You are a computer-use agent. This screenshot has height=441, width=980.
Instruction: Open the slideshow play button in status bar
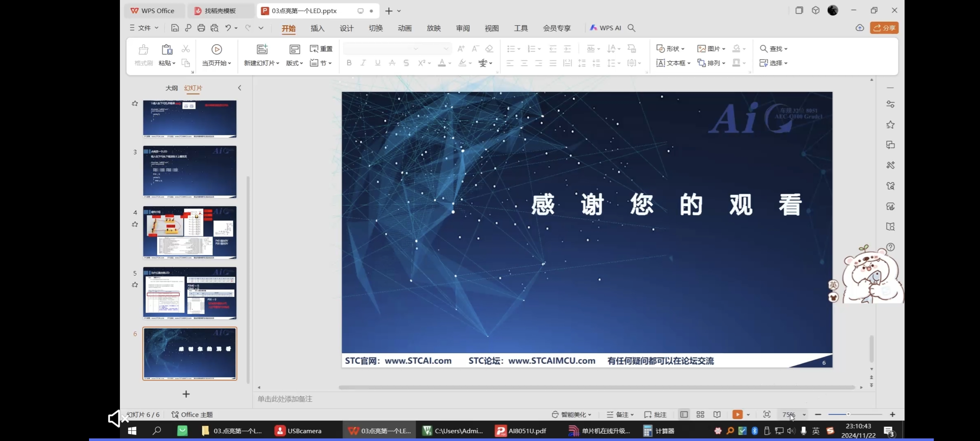click(x=738, y=415)
